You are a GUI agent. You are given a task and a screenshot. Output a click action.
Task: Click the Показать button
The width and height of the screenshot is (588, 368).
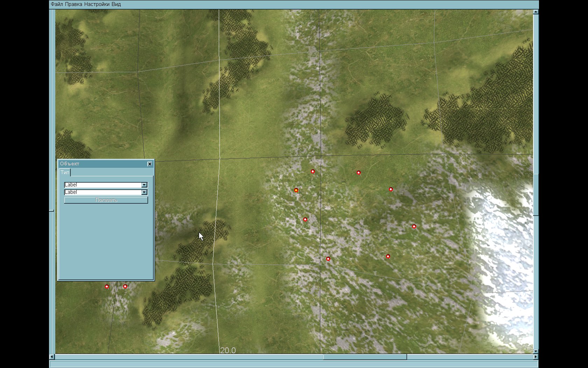(x=106, y=200)
